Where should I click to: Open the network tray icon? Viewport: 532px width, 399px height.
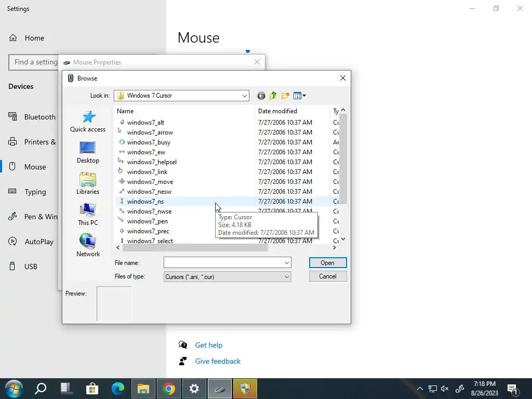coord(433,389)
